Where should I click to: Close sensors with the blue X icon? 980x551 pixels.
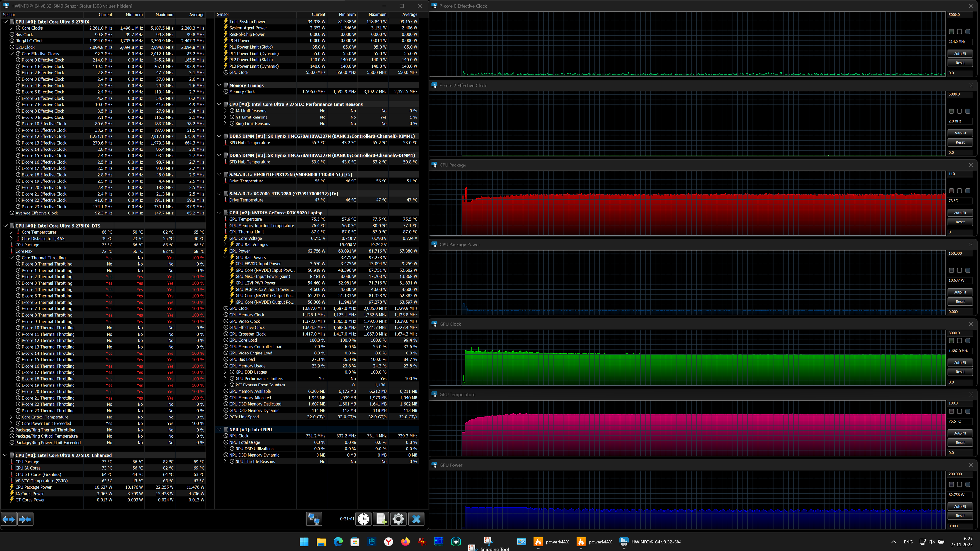[x=416, y=519]
